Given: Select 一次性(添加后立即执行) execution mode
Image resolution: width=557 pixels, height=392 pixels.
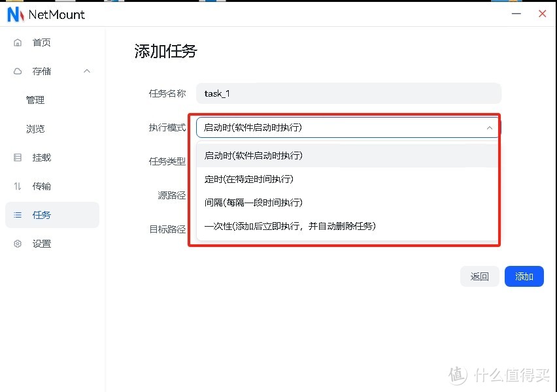Looking at the screenshot, I should coord(291,227).
